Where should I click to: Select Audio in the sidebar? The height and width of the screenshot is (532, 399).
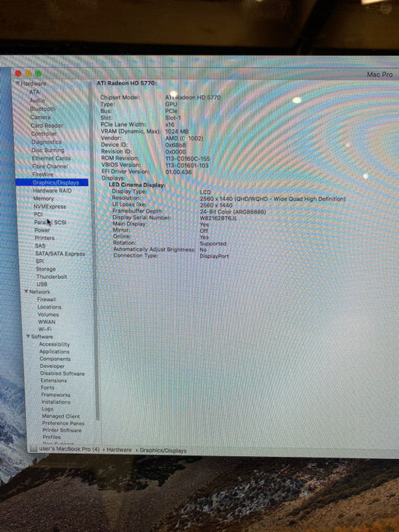(x=37, y=100)
